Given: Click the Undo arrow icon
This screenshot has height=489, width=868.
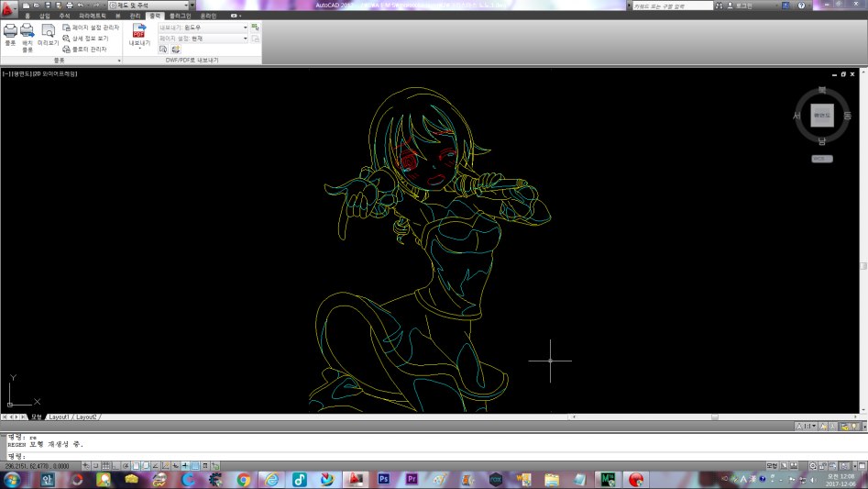Looking at the screenshot, I should (x=81, y=5).
